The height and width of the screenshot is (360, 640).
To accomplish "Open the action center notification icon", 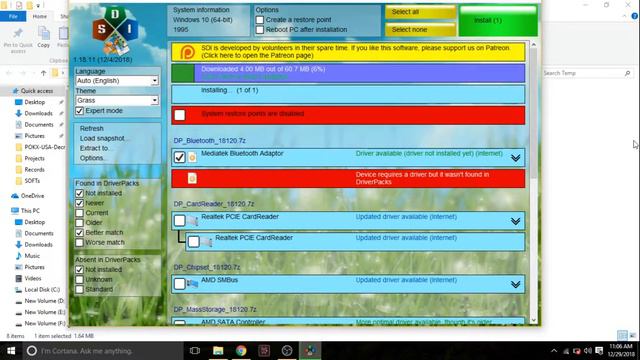I will click(x=599, y=351).
